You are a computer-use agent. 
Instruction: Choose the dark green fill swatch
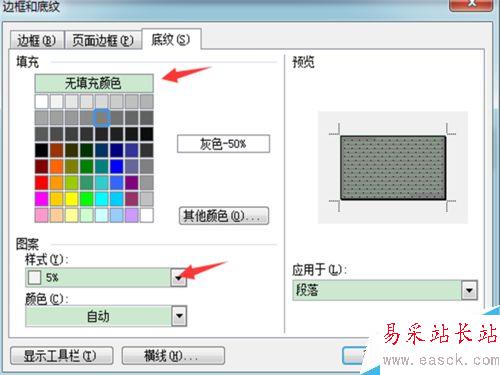86,150
